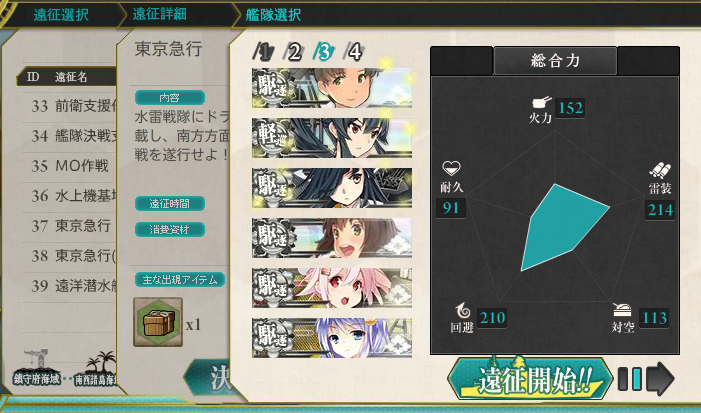Select expedition 35 MO作戦

tap(71, 166)
